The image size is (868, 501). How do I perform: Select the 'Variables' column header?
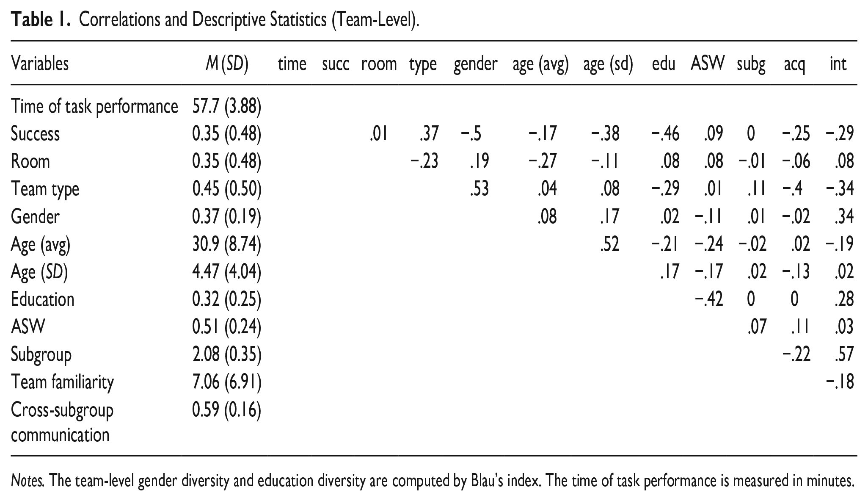(40, 64)
